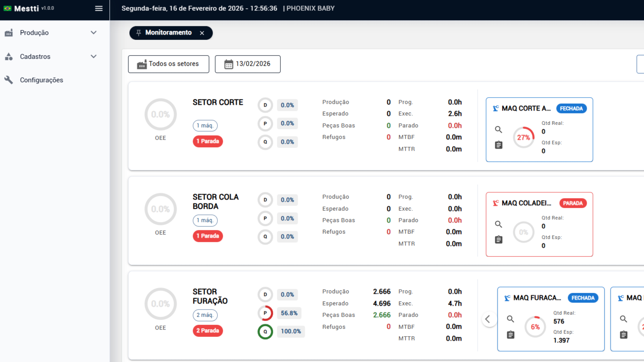Viewport: 644px width, 362px height.
Task: Click the Mestti app name
Action: pyautogui.click(x=27, y=9)
